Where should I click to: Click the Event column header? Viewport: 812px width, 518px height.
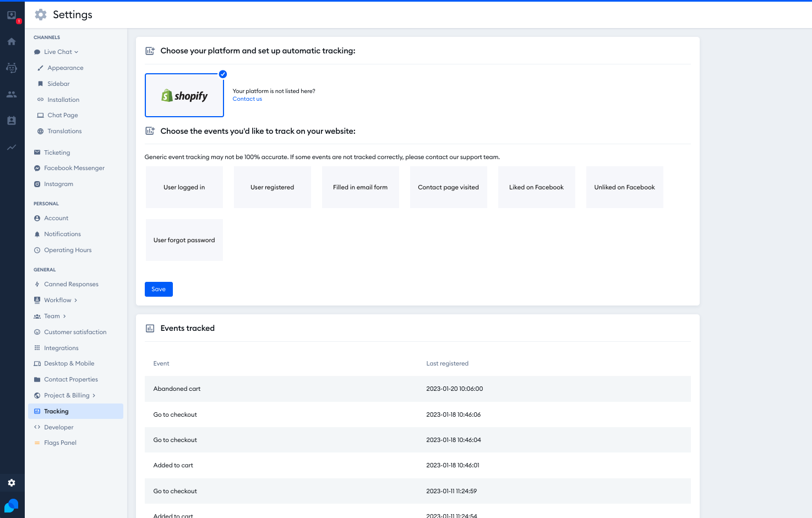coord(161,363)
